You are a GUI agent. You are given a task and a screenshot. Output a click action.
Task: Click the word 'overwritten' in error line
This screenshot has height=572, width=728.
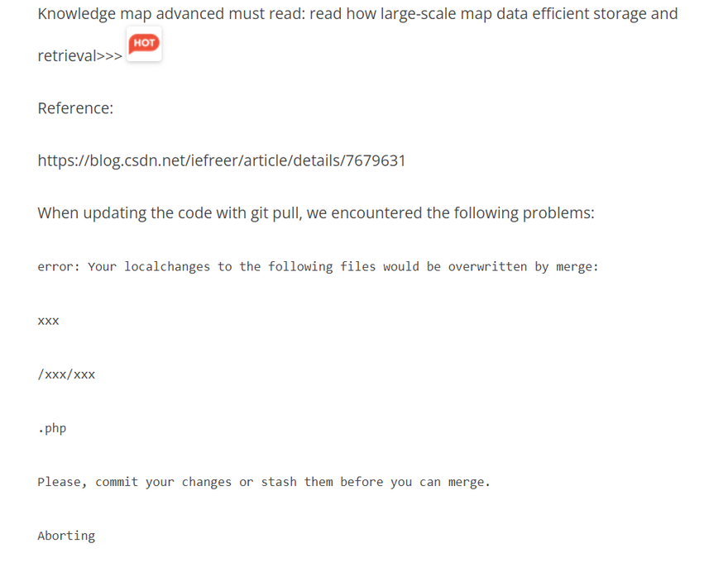click(487, 267)
